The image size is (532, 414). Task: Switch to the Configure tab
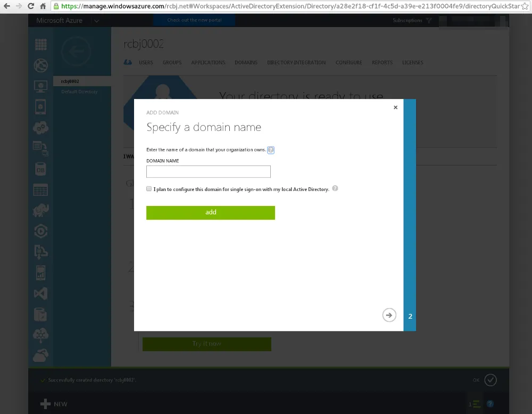(349, 62)
